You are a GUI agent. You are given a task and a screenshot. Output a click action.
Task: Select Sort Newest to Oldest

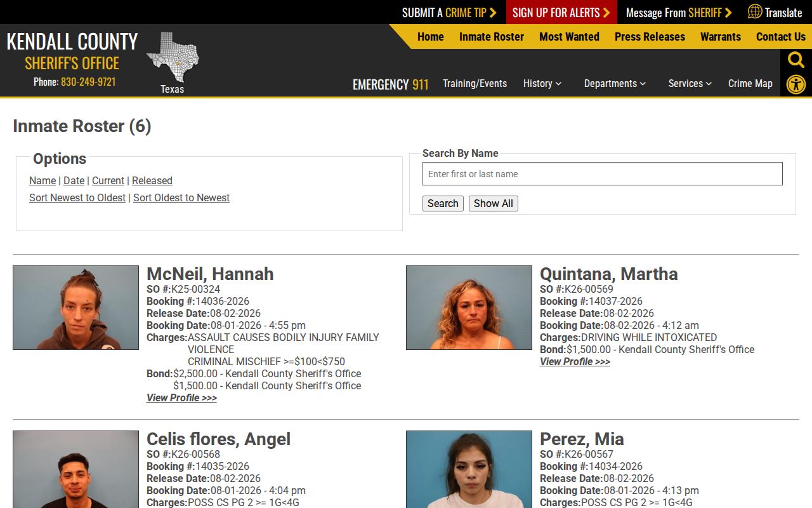click(x=77, y=198)
